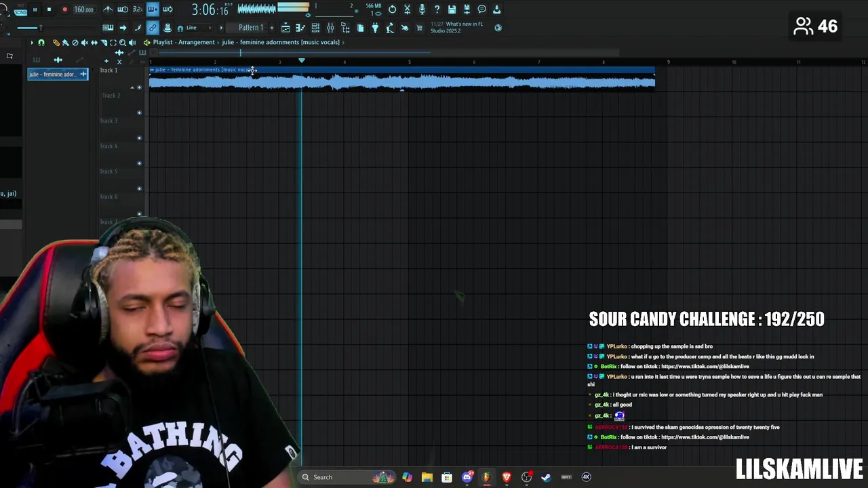Select the delete tool circle-slash icon
868x488 pixels.
[75, 42]
